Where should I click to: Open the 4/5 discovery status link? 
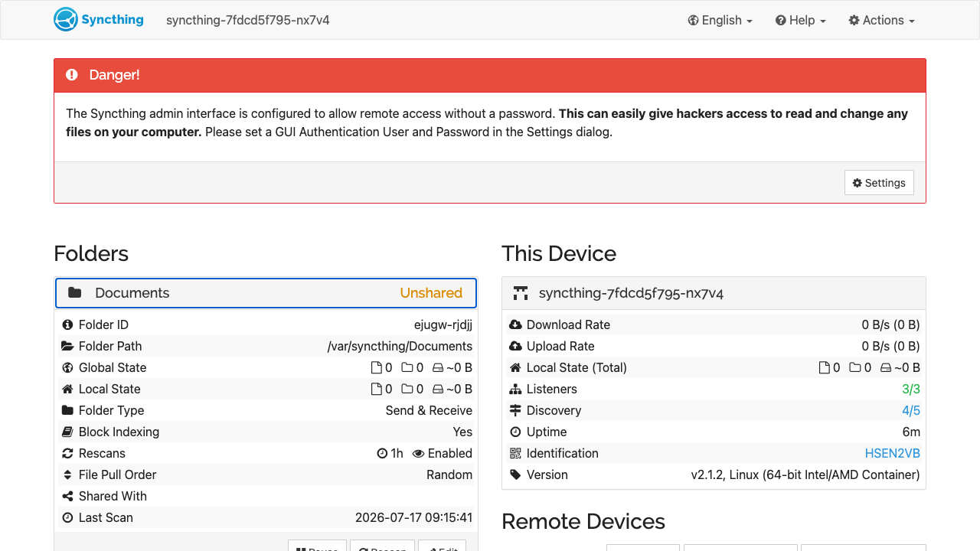[911, 410]
